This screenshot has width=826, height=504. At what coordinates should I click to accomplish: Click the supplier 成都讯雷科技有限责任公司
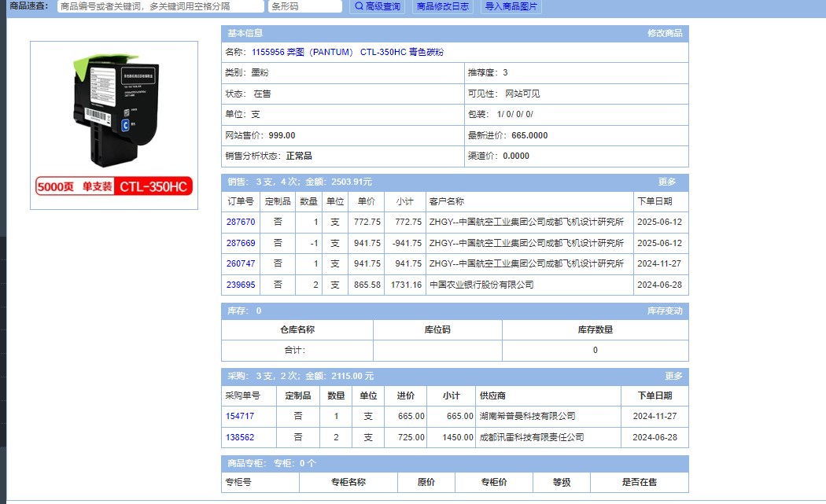(x=532, y=437)
